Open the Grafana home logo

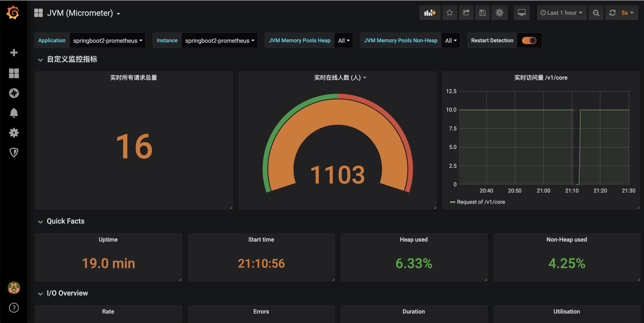13,13
